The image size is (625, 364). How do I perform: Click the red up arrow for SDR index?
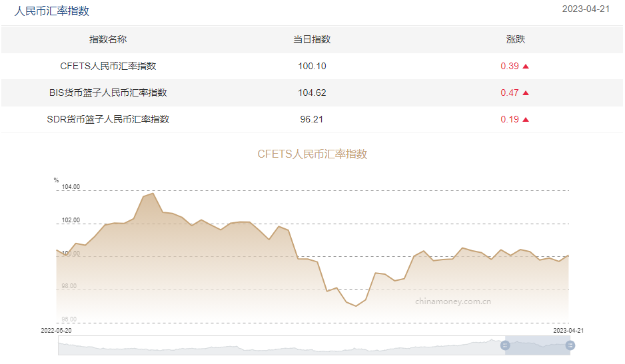pyautogui.click(x=526, y=120)
